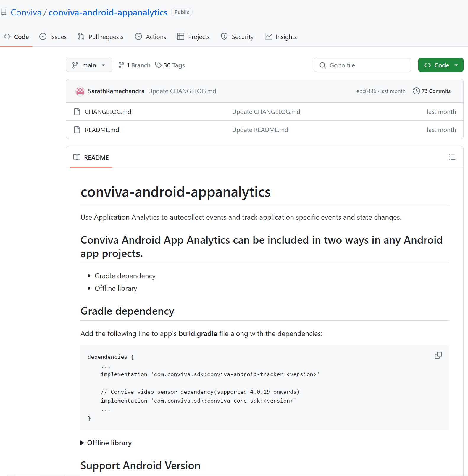The height and width of the screenshot is (476, 468).
Task: View the 1 Branch list
Action: click(x=135, y=65)
